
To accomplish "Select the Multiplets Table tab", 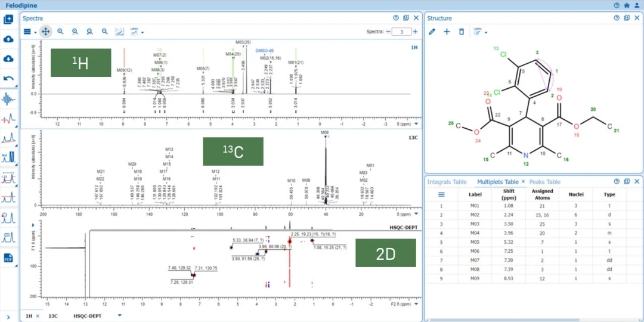I will 497,181.
